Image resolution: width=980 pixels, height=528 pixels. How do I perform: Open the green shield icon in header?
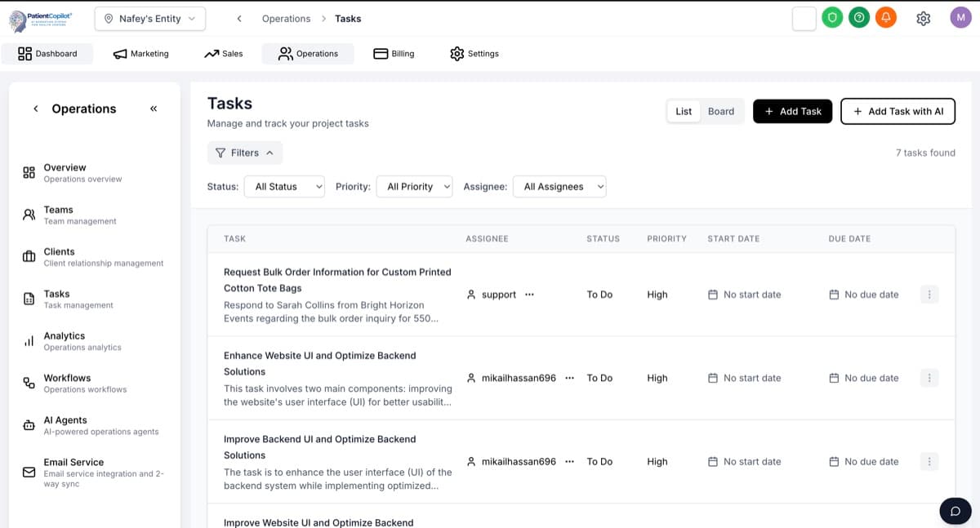[831, 18]
